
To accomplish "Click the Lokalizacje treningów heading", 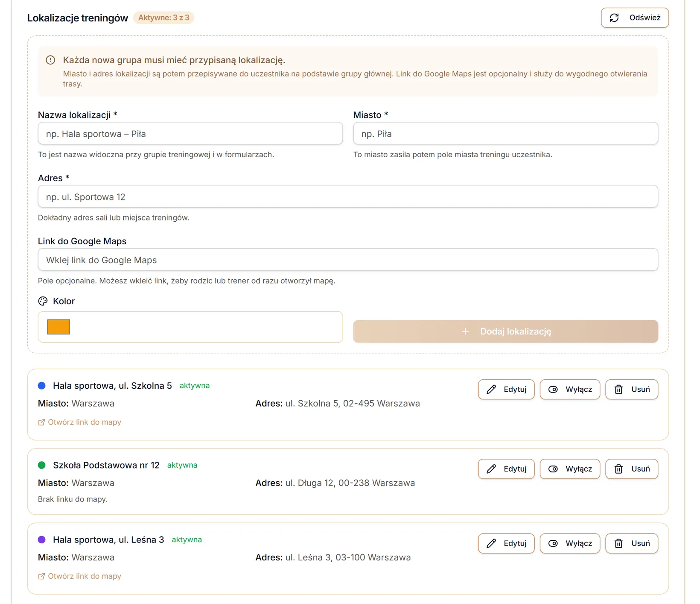I will pyautogui.click(x=78, y=18).
